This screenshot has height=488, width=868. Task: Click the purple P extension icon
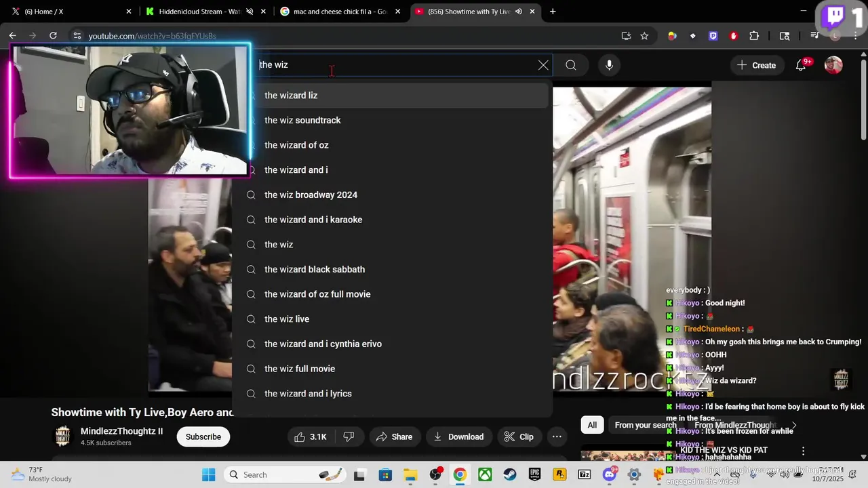[x=713, y=36]
